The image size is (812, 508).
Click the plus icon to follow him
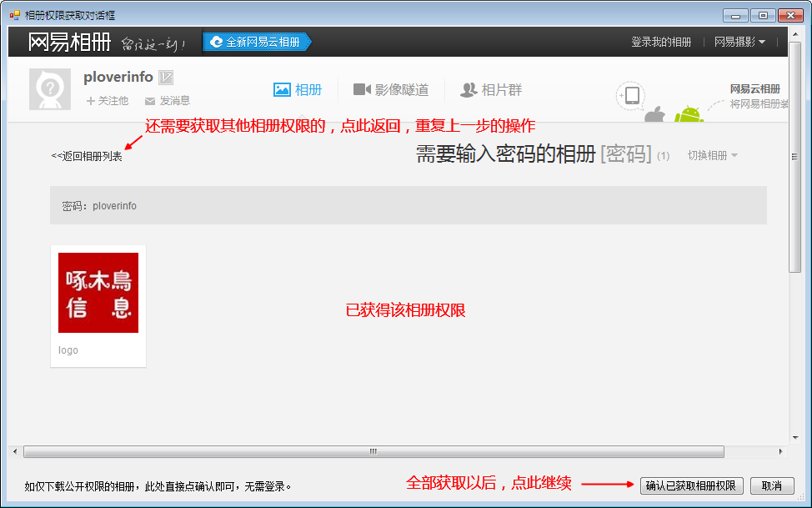click(91, 101)
